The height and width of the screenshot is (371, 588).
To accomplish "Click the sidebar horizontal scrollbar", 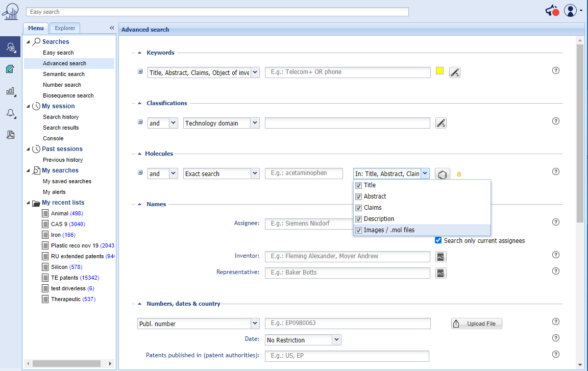I will coord(66,363).
